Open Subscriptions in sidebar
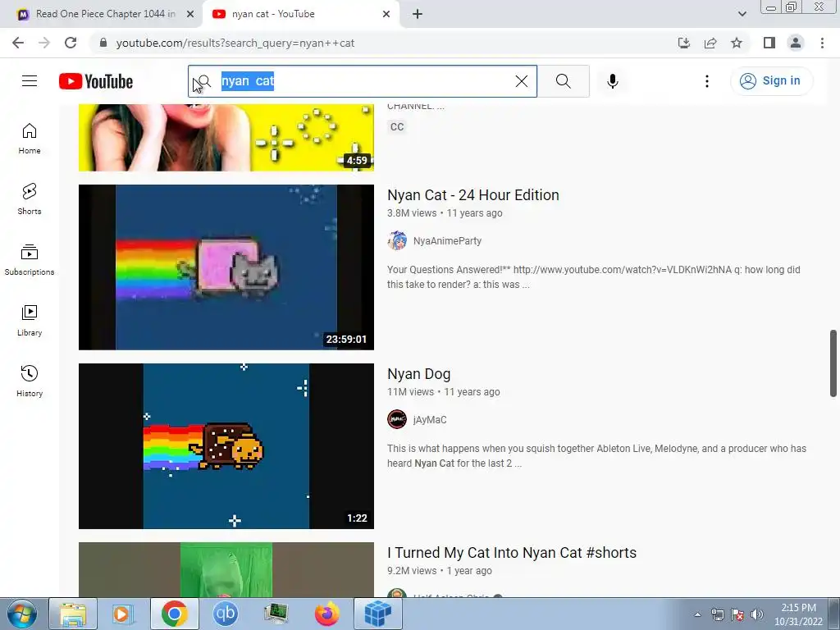840x630 pixels. pyautogui.click(x=30, y=259)
